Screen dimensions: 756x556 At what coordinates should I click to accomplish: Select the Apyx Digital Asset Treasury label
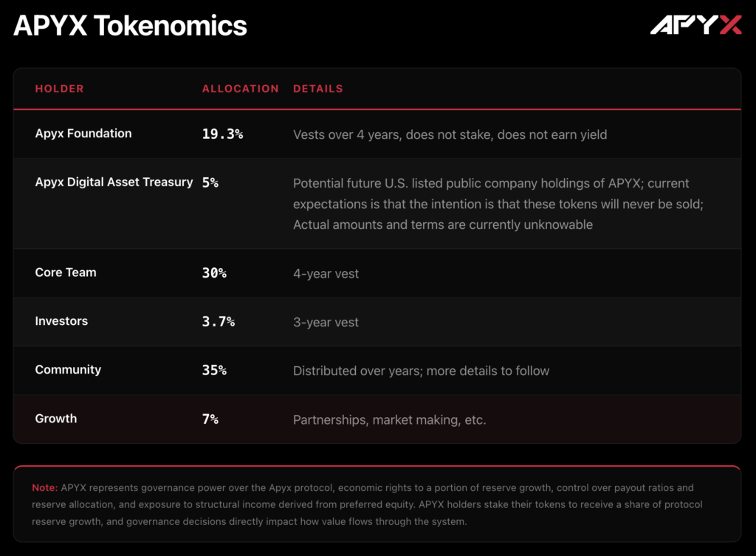[114, 182]
